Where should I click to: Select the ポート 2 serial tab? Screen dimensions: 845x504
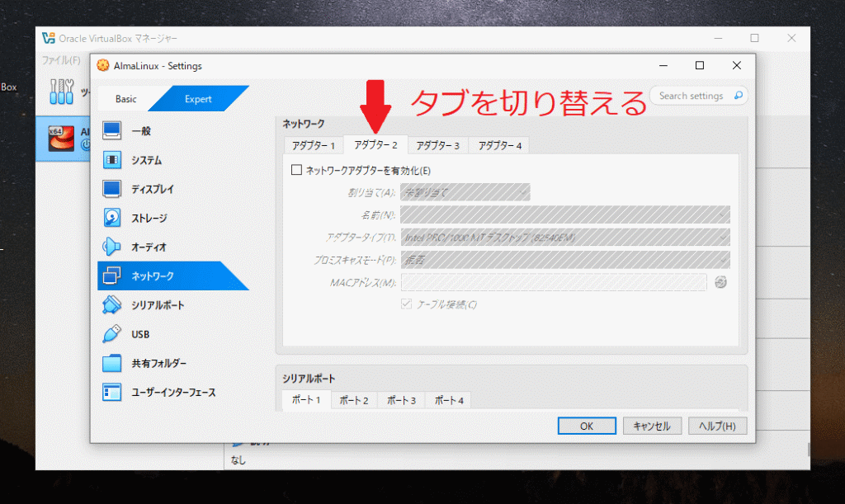[353, 401]
